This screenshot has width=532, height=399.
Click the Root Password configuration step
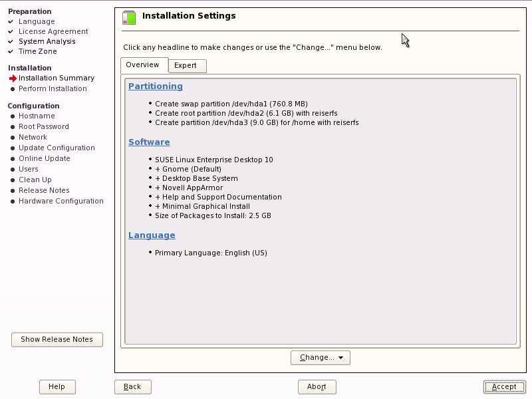44,126
